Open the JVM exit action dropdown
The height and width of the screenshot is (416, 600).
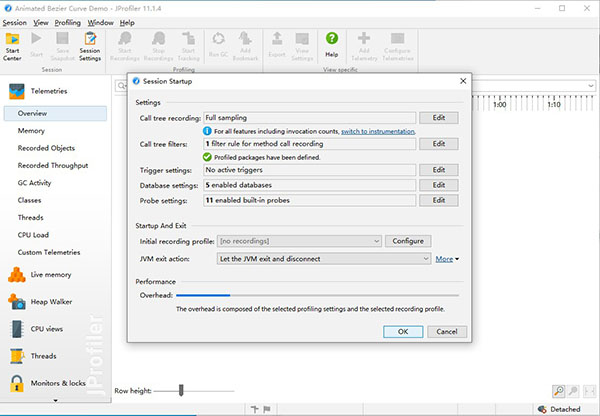click(x=425, y=259)
